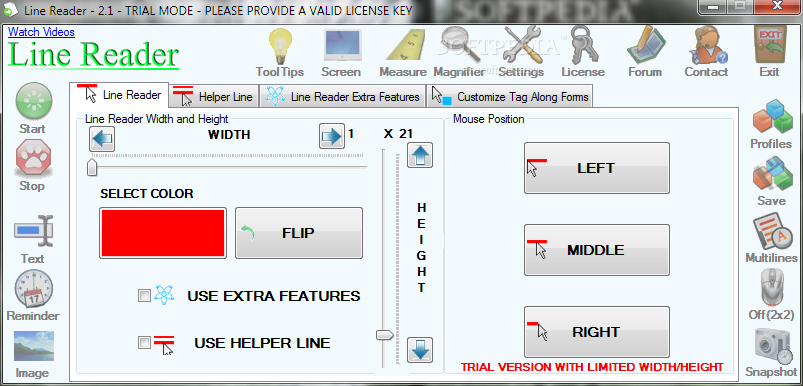Click the vertical Height slider handle
The height and width of the screenshot is (386, 803).
click(385, 335)
